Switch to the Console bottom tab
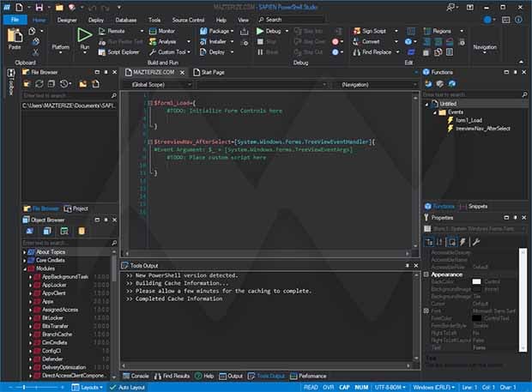 pos(136,376)
